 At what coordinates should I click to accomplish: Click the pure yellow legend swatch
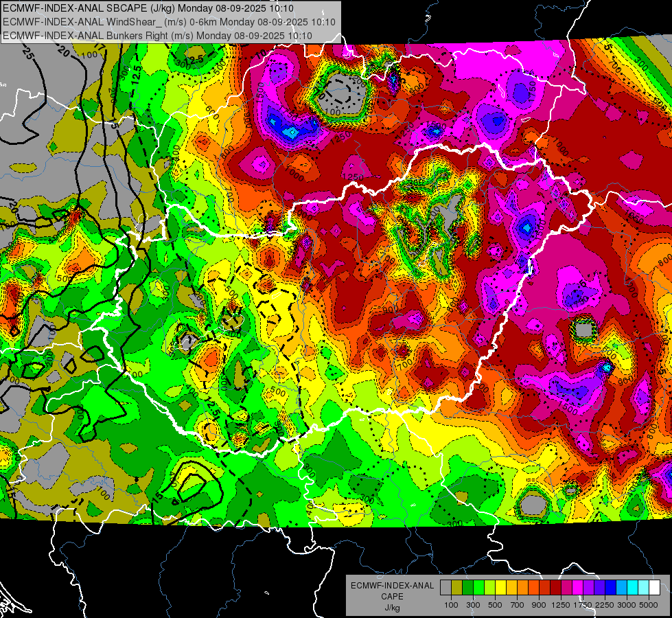(x=500, y=587)
